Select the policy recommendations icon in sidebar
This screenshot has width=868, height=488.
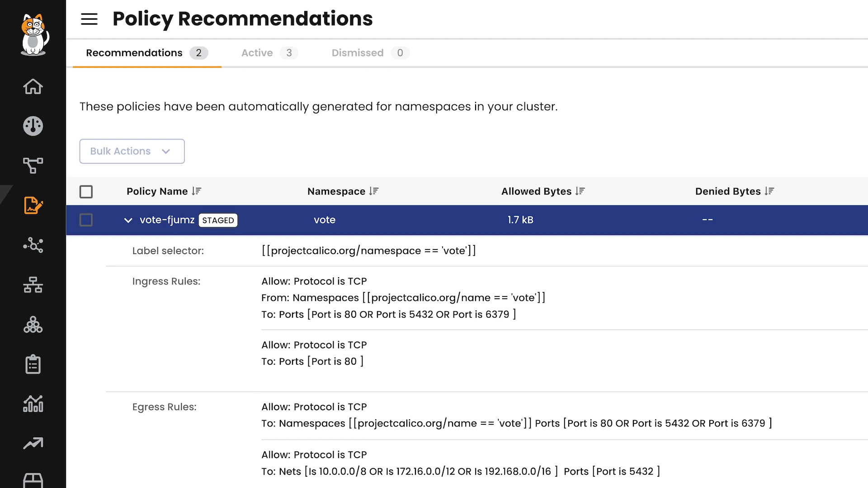[33, 206]
